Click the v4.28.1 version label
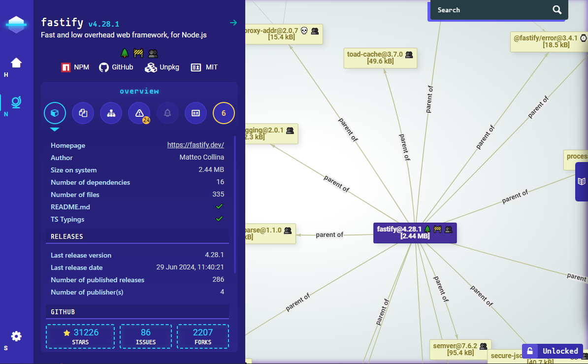 point(104,24)
